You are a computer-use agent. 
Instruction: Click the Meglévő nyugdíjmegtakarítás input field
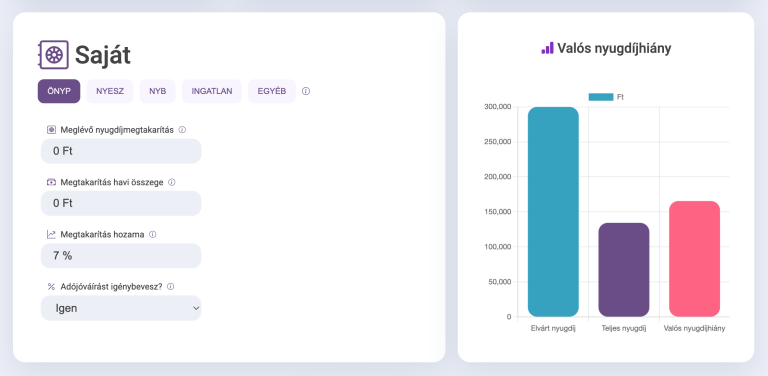click(x=121, y=151)
